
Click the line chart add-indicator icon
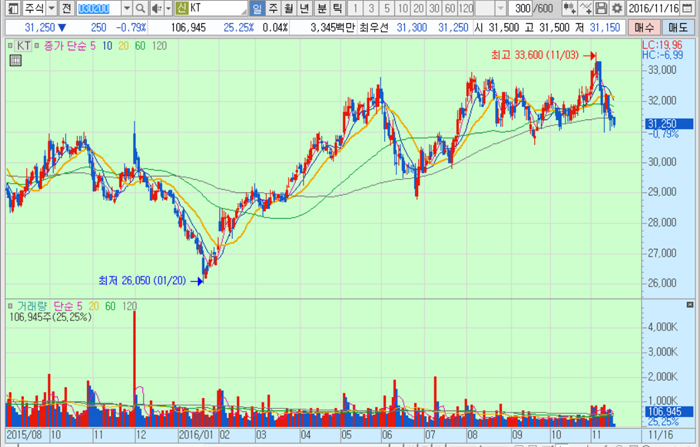pos(585,8)
